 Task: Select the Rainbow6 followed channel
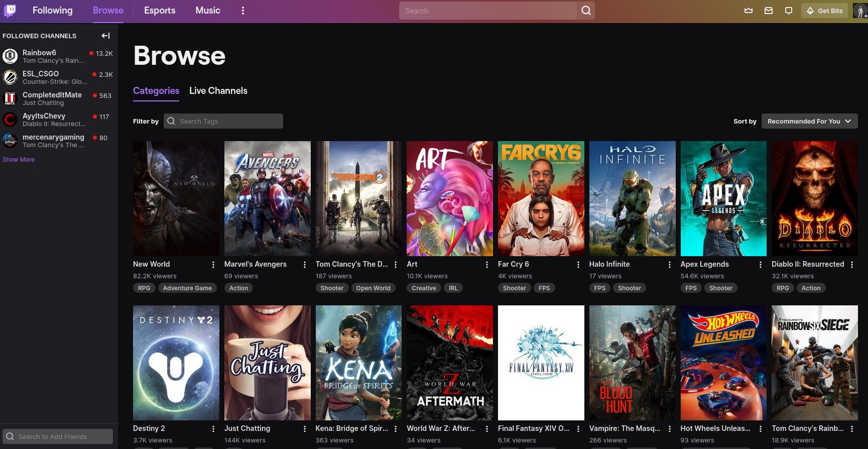pyautogui.click(x=58, y=56)
